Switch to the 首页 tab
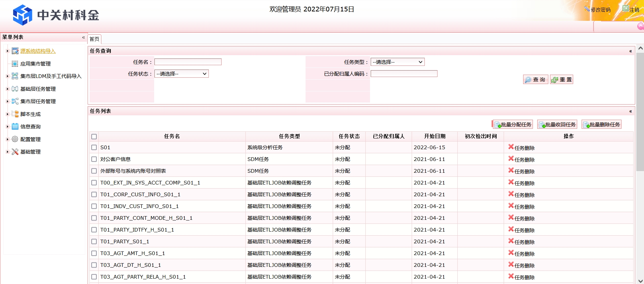 94,39
